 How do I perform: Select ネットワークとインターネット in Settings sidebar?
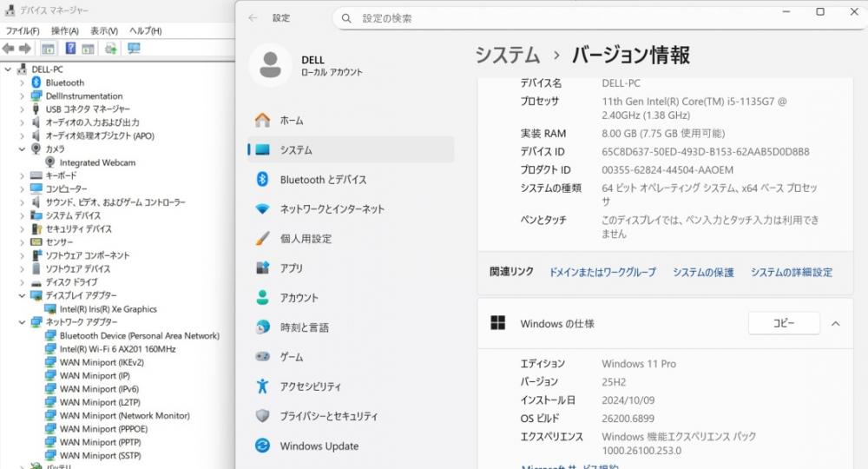point(332,209)
